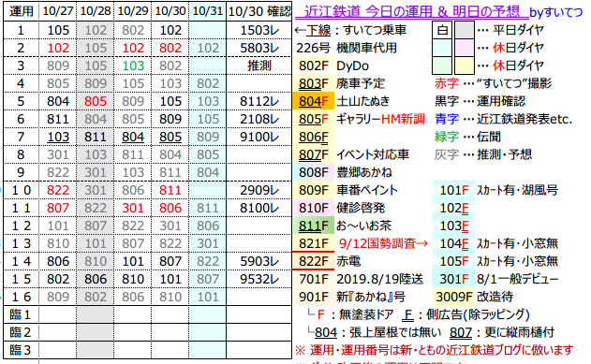Screen dimensions: 591x364
Task: Select the red 811 cell in row 10
Action: click(x=170, y=191)
